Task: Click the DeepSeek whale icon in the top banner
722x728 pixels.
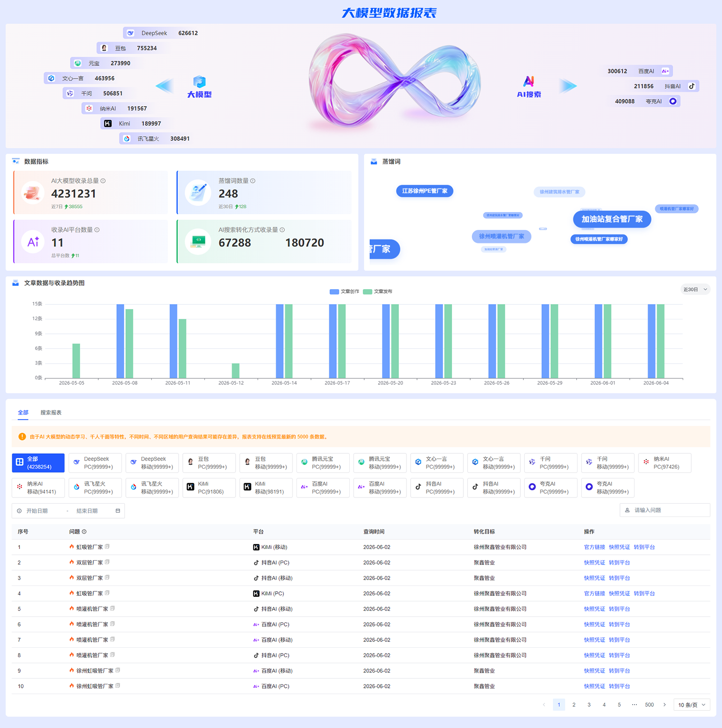Action: click(130, 33)
